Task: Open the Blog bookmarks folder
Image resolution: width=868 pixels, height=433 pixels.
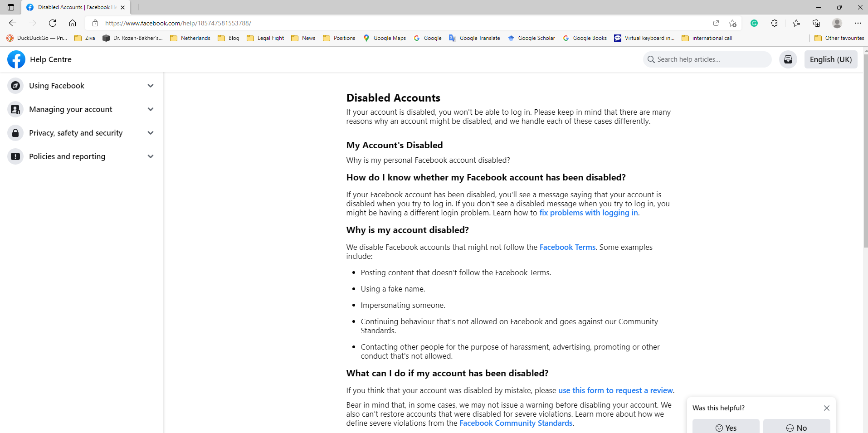Action: click(x=229, y=38)
